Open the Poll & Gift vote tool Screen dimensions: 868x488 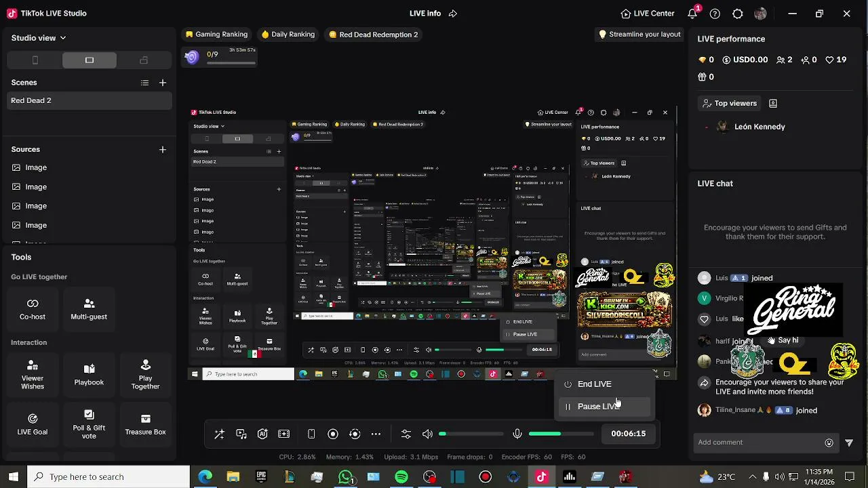(89, 424)
